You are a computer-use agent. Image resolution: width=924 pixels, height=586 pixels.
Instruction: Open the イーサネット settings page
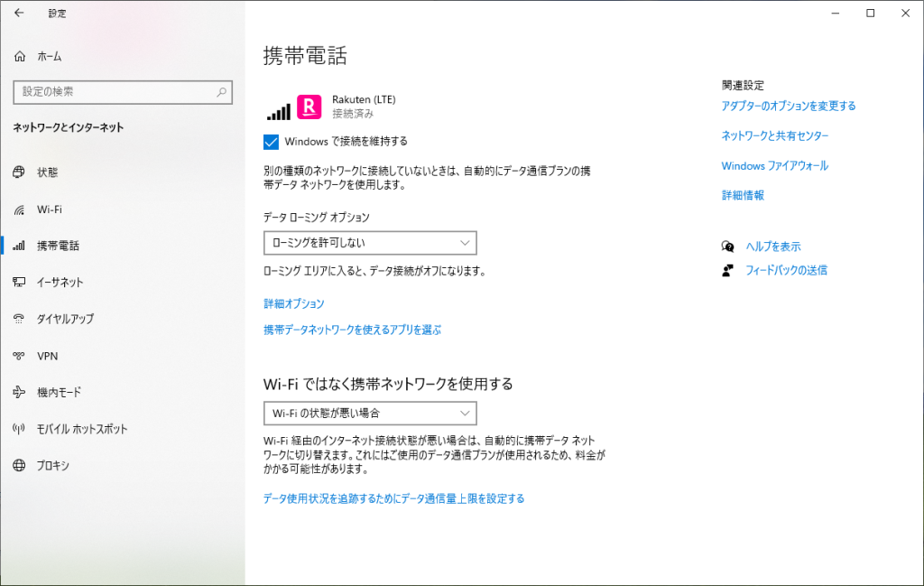click(x=60, y=283)
